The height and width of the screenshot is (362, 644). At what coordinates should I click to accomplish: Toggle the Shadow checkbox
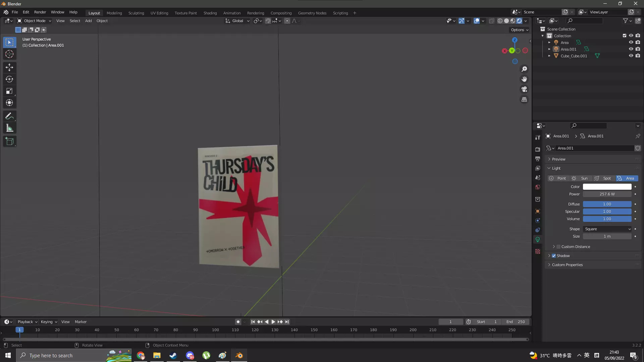[554, 256]
